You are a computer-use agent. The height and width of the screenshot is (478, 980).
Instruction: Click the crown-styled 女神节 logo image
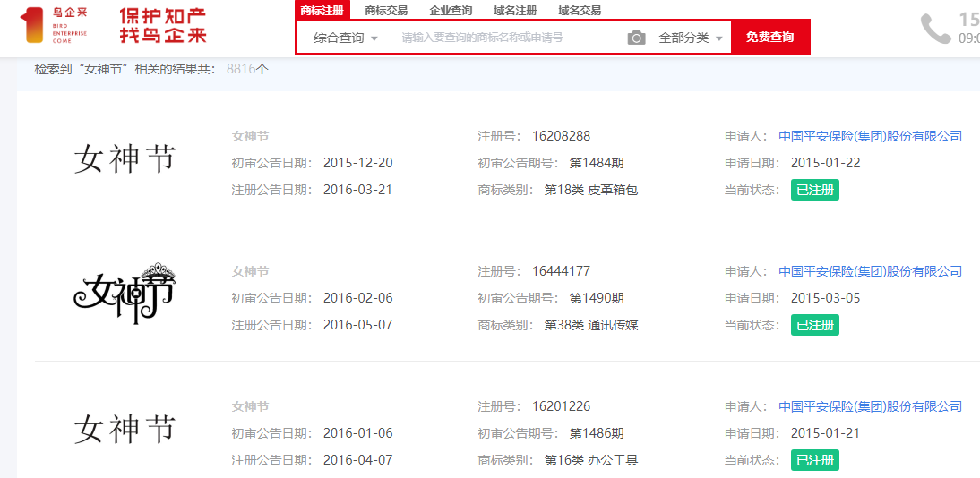[125, 294]
